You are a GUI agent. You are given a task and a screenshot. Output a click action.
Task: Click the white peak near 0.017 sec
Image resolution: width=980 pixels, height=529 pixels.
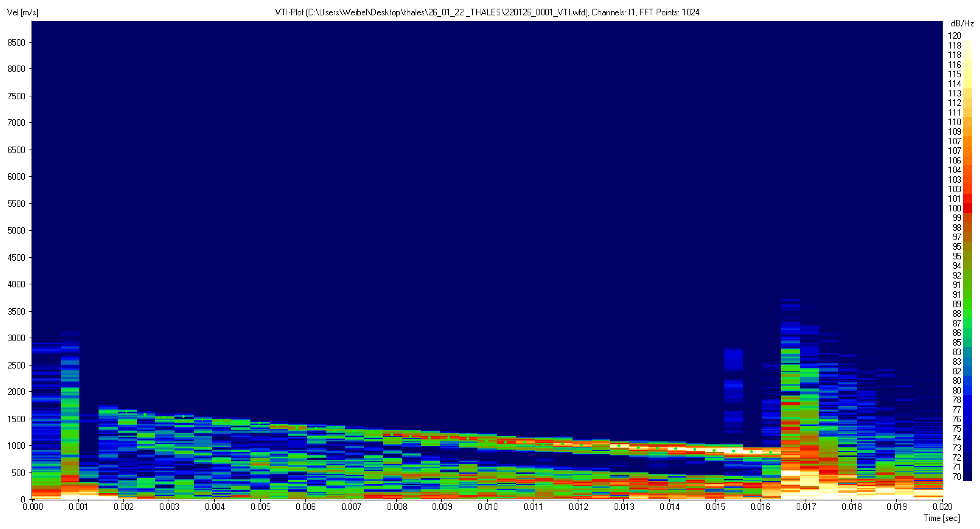(x=791, y=473)
